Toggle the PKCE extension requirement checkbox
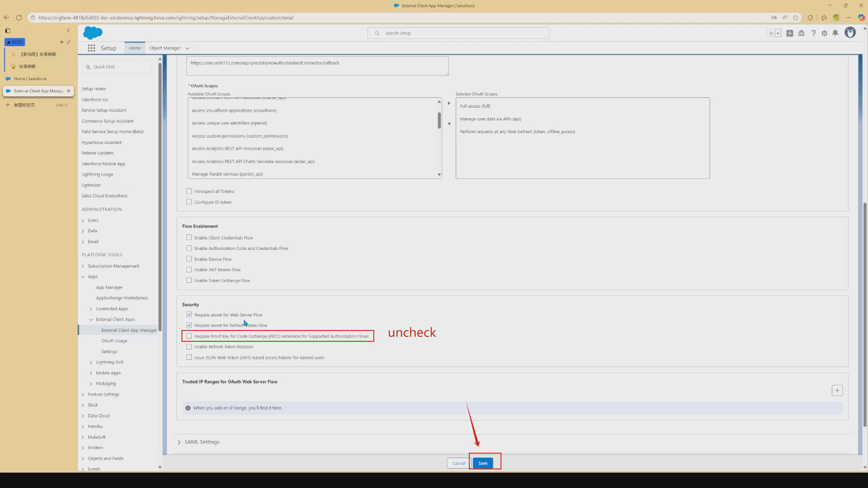Viewport: 868px width, 488px height. 189,336
